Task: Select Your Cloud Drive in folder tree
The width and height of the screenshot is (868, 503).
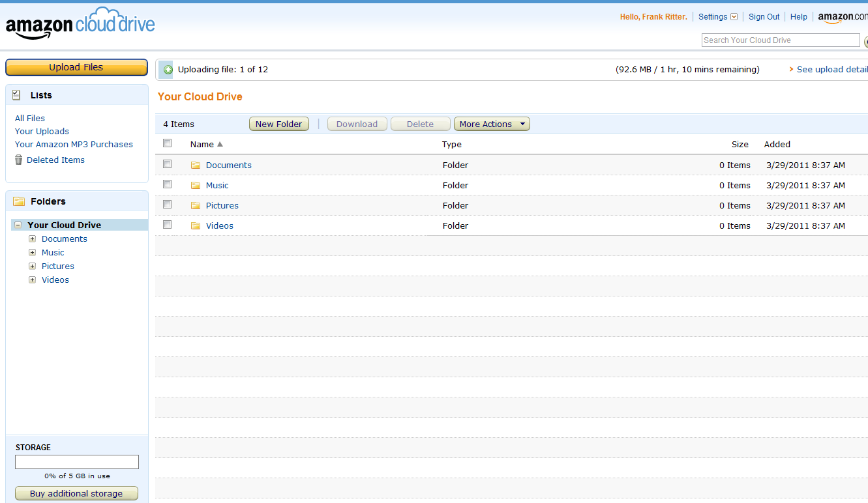Action: click(64, 225)
